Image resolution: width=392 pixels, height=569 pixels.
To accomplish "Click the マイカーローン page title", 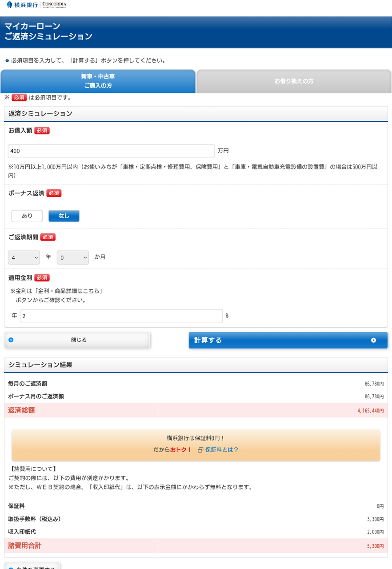I will (32, 26).
